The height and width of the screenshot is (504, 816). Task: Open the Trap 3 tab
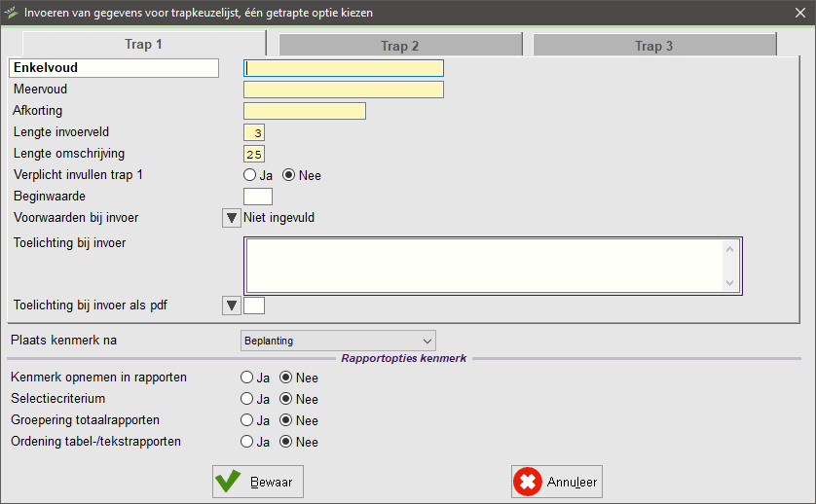tap(653, 46)
